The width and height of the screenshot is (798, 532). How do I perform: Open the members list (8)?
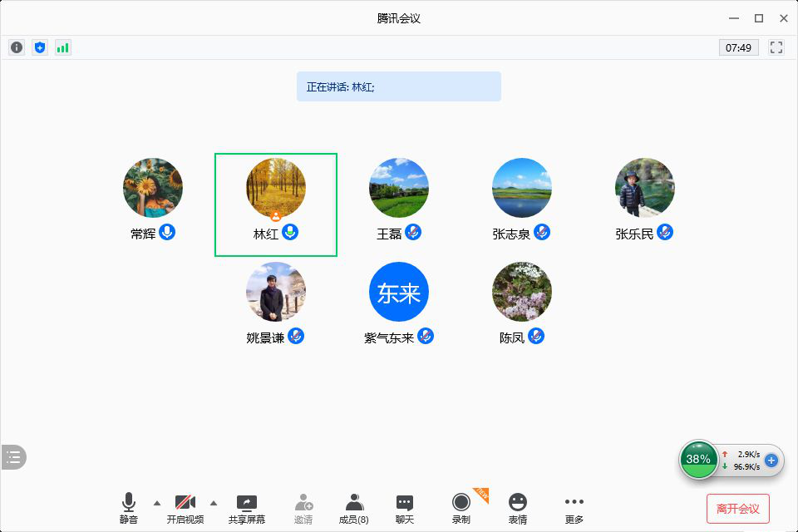tap(354, 508)
